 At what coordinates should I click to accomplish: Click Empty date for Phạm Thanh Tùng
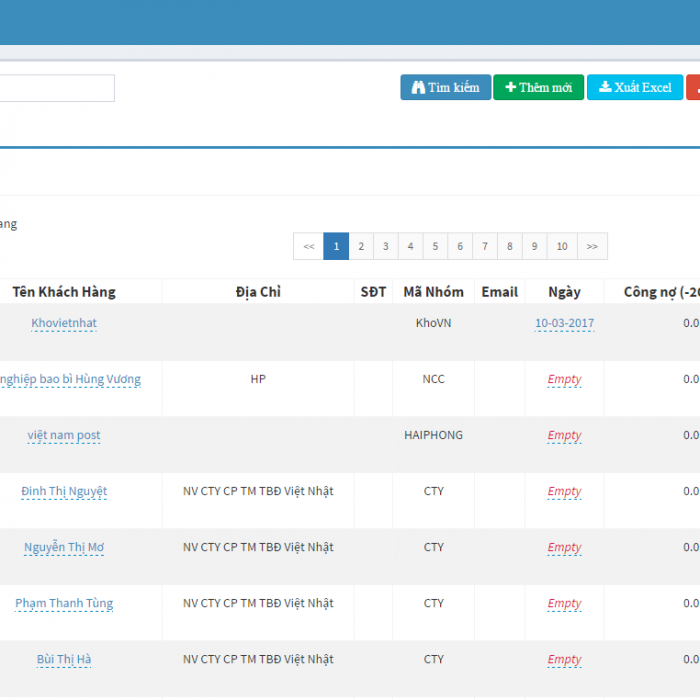(564, 603)
